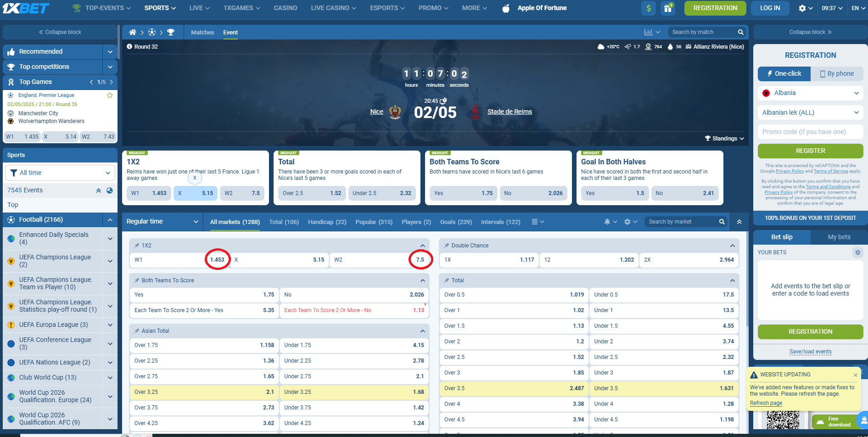The height and width of the screenshot is (437, 868).
Task: Open bet slip settings gear
Action: [857, 252]
